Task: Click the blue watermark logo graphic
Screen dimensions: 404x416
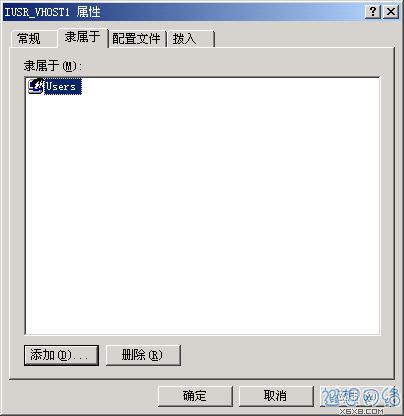Action: click(360, 397)
